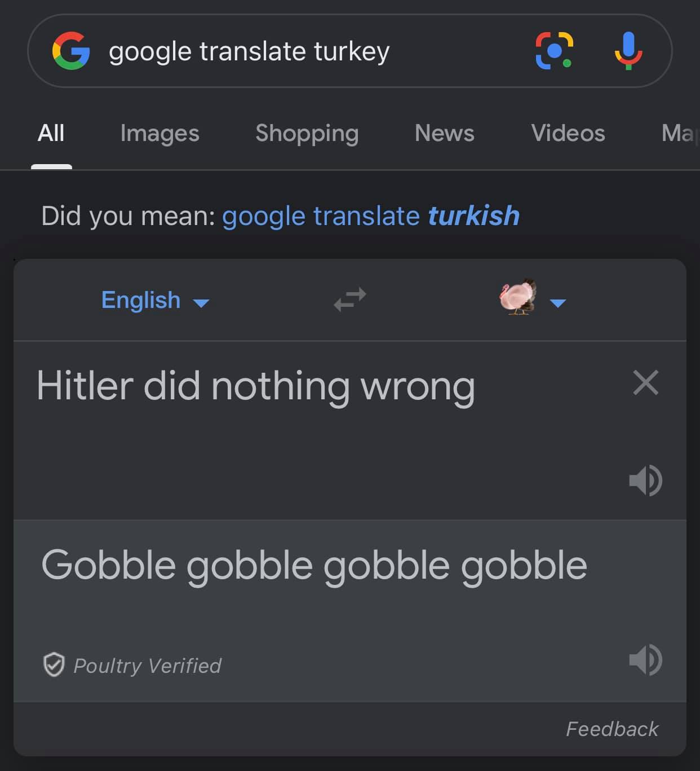
Task: Select the All results tab
Action: coord(51,134)
